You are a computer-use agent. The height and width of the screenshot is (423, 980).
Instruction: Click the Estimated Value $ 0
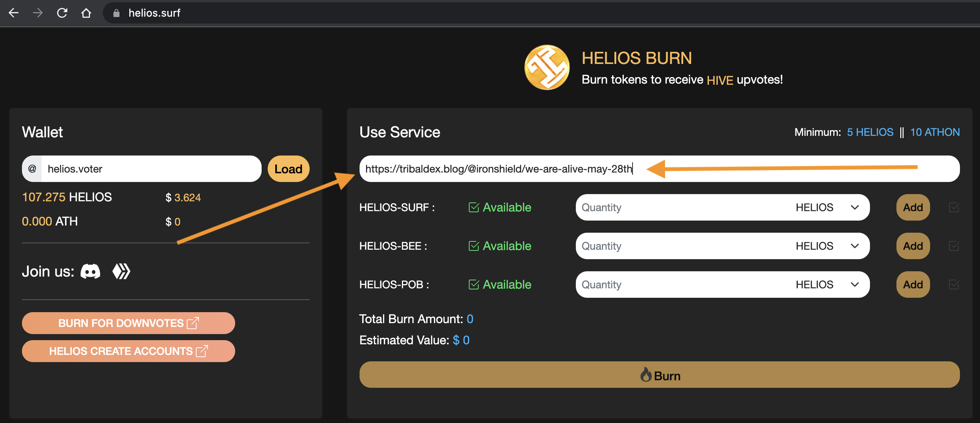(x=461, y=340)
